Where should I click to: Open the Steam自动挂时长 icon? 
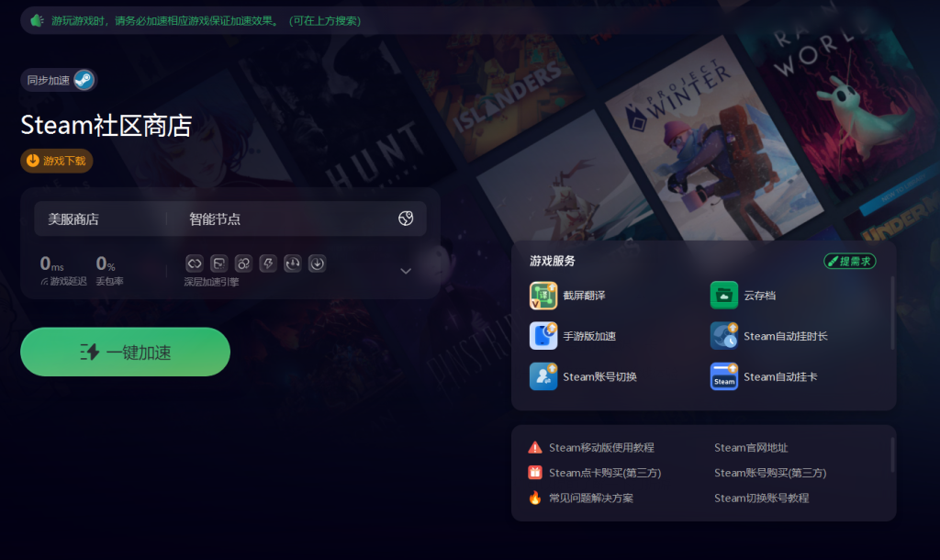(x=724, y=336)
